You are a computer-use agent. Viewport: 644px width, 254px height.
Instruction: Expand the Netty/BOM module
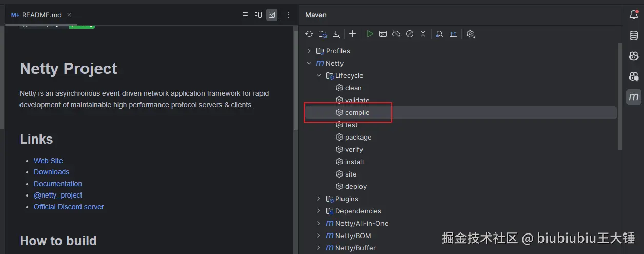[318, 236]
